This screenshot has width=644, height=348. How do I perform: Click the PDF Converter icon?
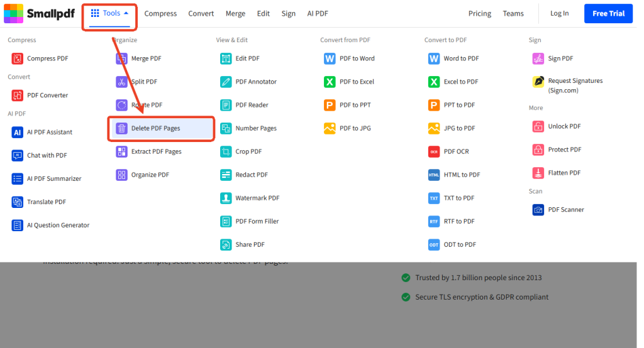pos(17,95)
